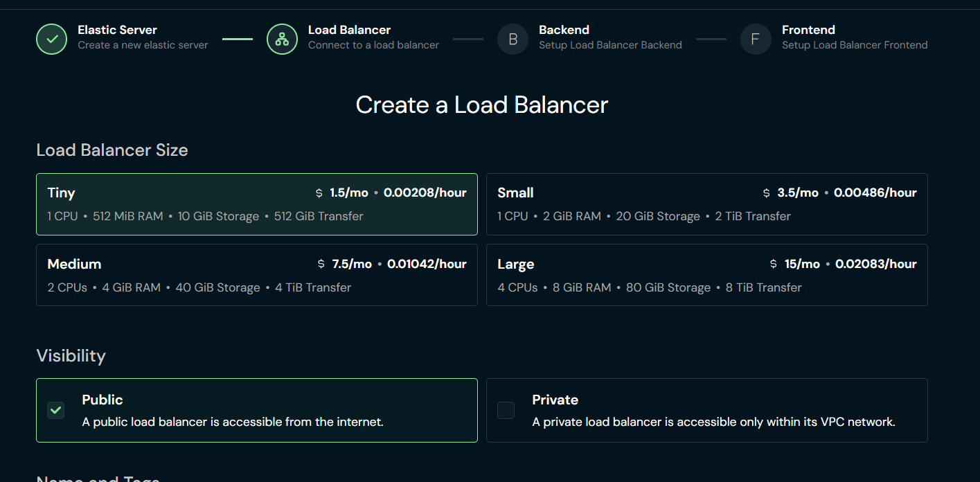Screen dimensions: 980x482
Task: Click the '4 TiB Transfer' spec text
Action: [313, 287]
